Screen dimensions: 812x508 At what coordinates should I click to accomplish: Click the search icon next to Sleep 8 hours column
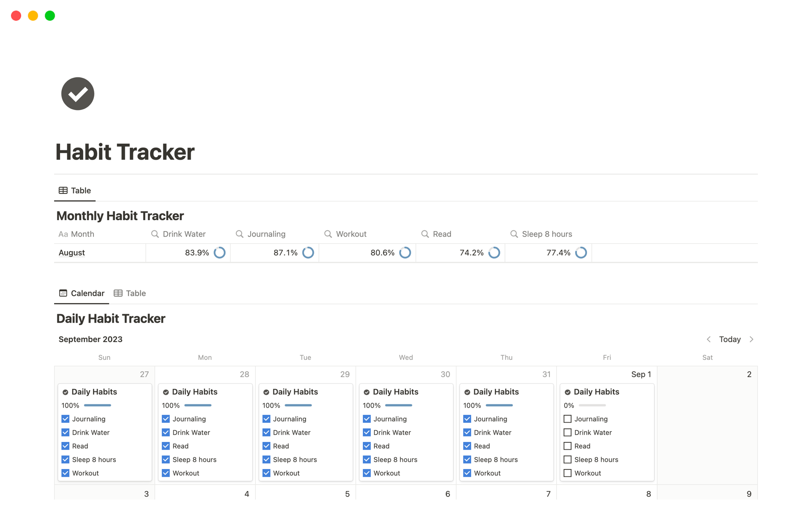click(x=514, y=233)
